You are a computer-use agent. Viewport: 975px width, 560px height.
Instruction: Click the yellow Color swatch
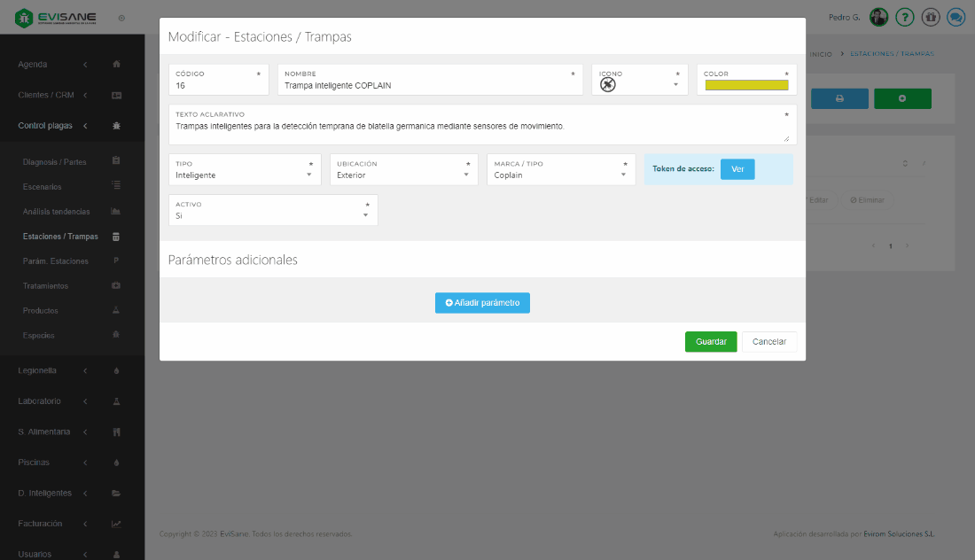746,86
